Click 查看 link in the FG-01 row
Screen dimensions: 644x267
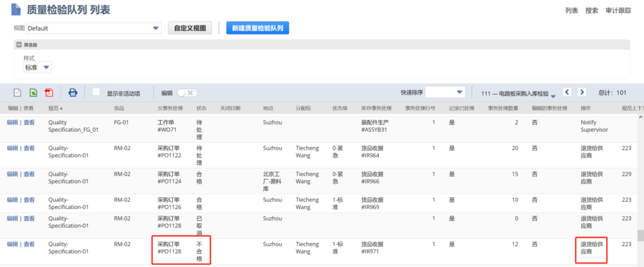pos(29,122)
